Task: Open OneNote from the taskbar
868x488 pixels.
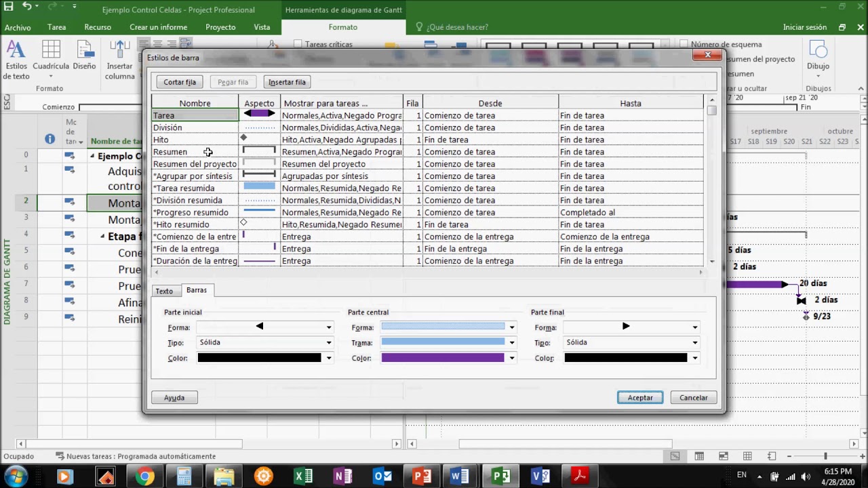Action: [x=343, y=476]
